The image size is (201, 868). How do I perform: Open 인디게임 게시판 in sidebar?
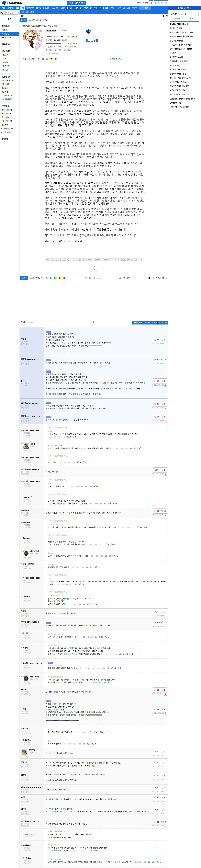click(7, 95)
